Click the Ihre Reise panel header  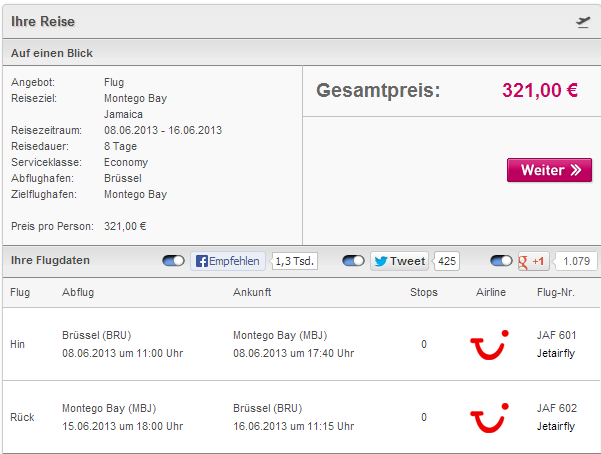point(302,21)
